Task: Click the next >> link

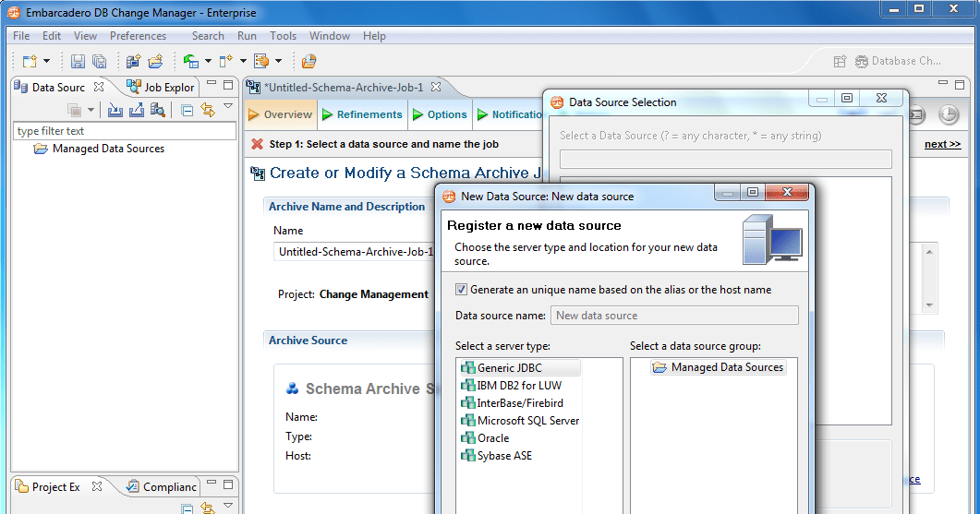Action: tap(942, 144)
